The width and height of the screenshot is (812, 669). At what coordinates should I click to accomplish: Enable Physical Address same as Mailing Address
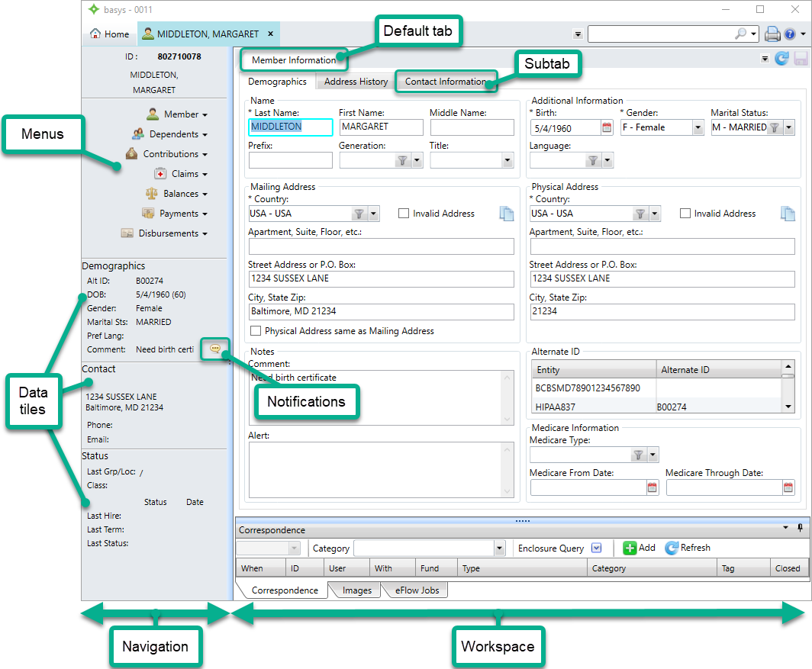pos(256,330)
